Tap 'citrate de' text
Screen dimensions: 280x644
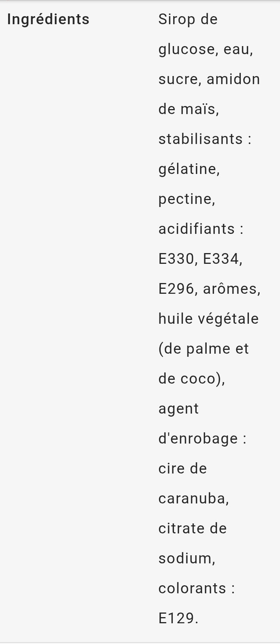tap(192, 529)
